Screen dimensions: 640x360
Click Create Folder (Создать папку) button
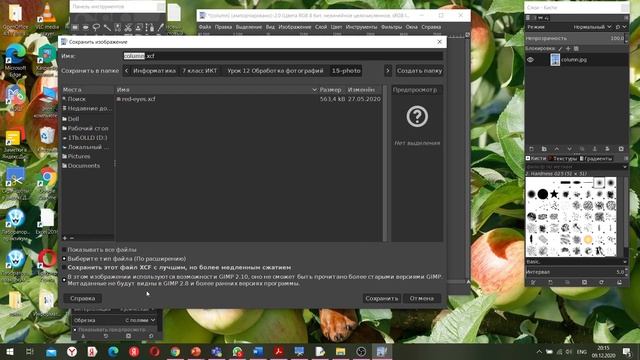[x=419, y=71]
